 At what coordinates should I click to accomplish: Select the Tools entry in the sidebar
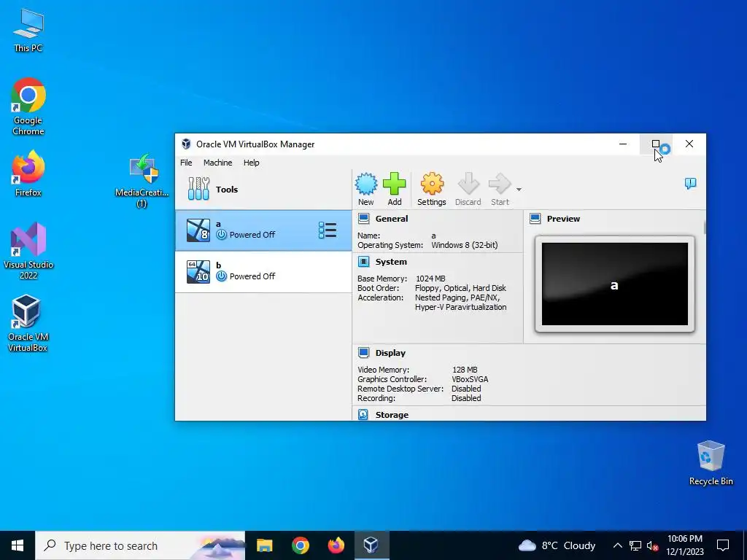(263, 190)
